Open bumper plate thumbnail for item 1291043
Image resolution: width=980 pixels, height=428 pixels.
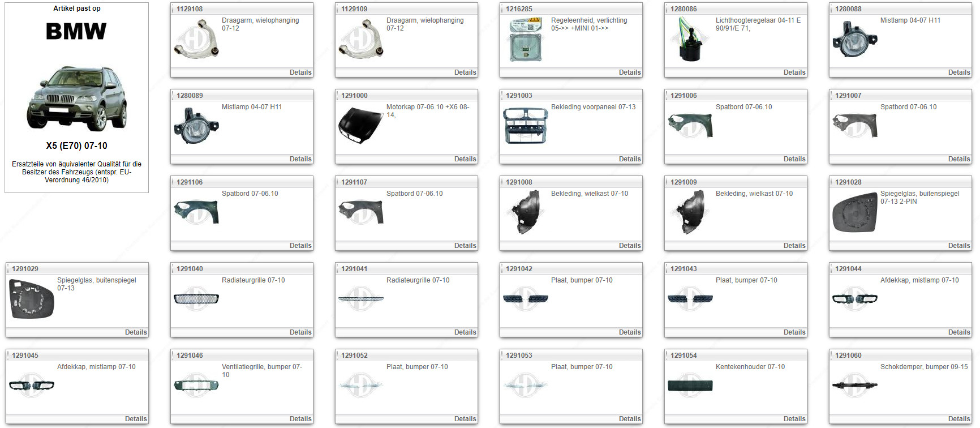tap(690, 299)
